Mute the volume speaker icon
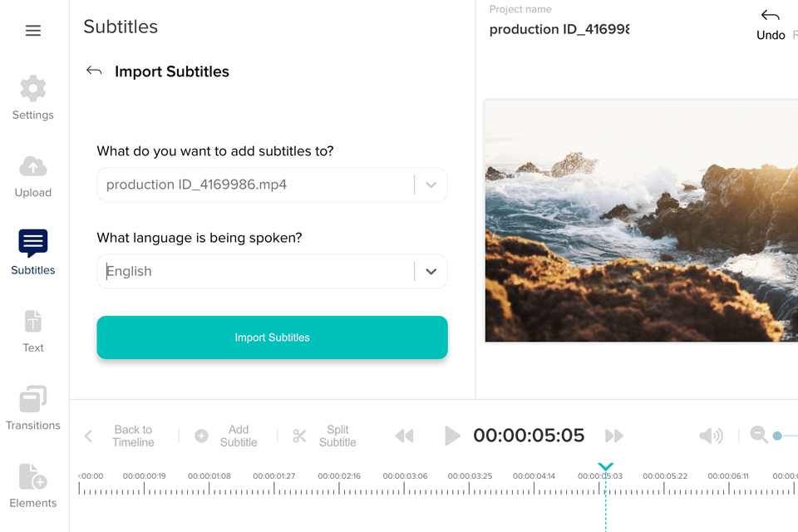The image size is (798, 532). tap(711, 436)
